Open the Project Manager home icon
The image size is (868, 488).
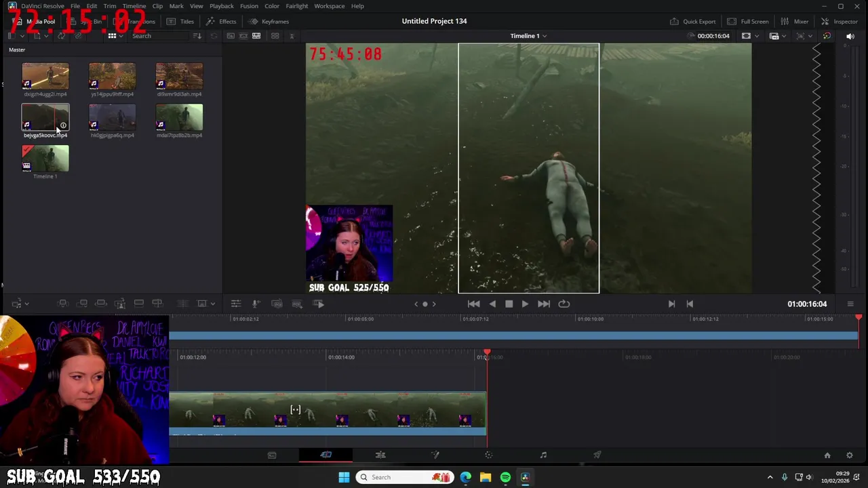(827, 455)
